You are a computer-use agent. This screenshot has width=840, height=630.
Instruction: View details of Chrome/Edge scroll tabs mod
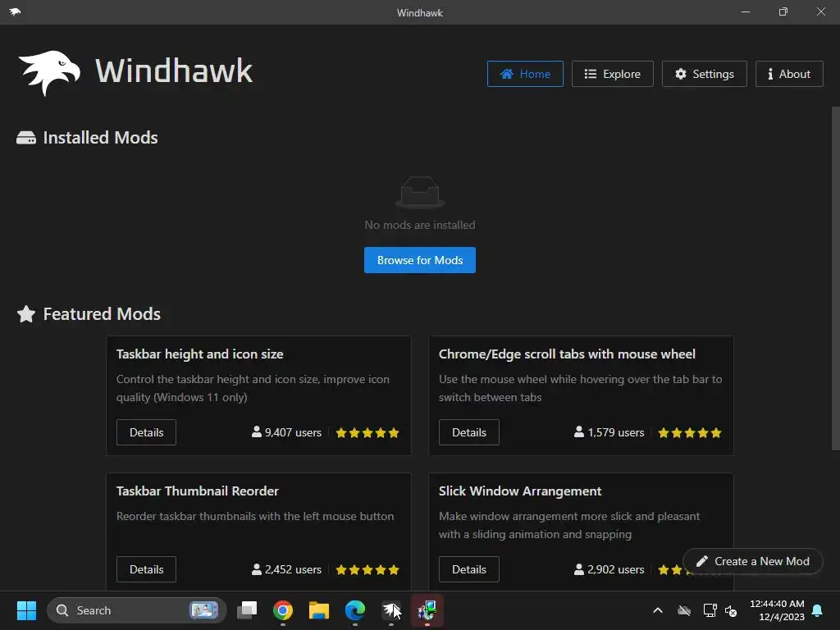coord(468,432)
